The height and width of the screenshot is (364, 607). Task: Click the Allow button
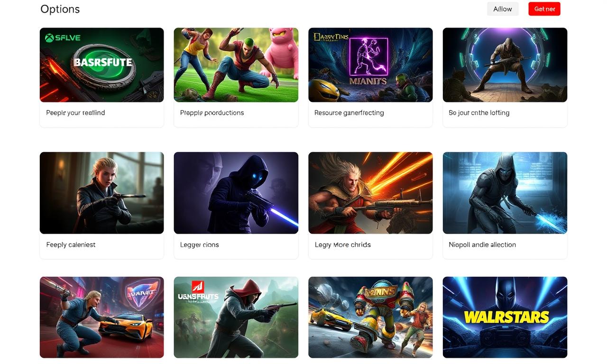[503, 9]
